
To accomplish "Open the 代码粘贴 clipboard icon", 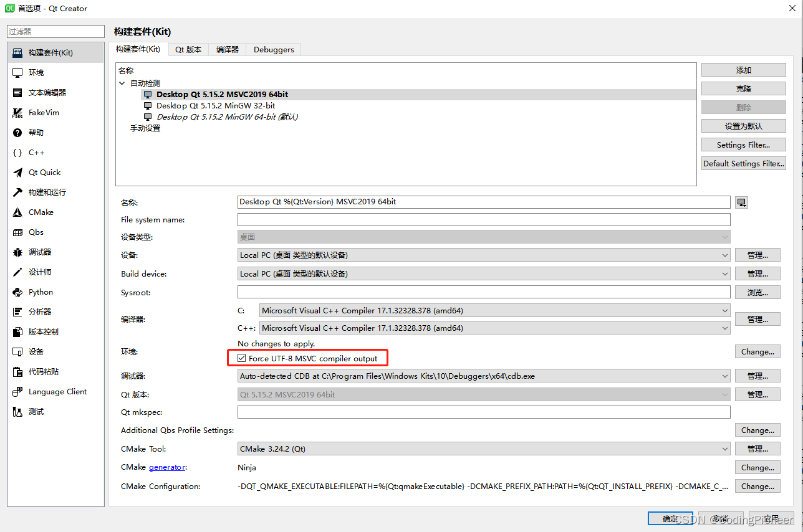I will (17, 372).
